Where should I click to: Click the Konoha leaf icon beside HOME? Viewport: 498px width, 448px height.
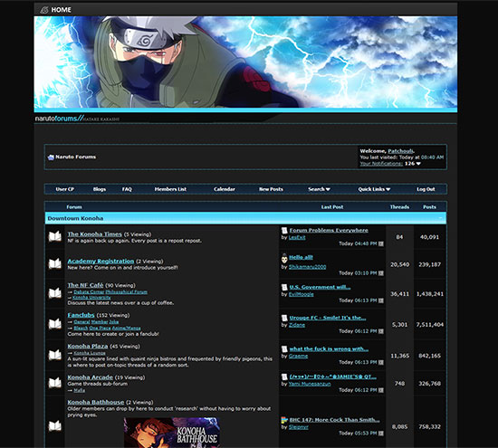coord(44,10)
